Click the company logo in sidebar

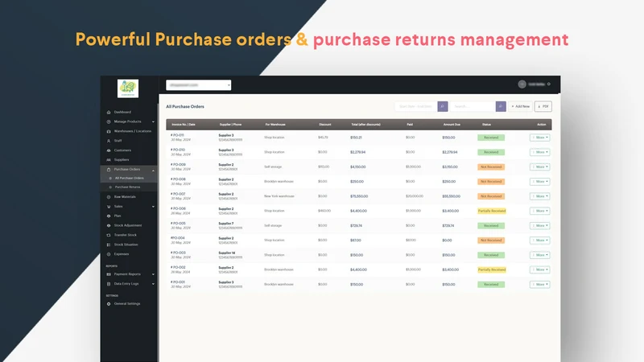click(x=128, y=88)
